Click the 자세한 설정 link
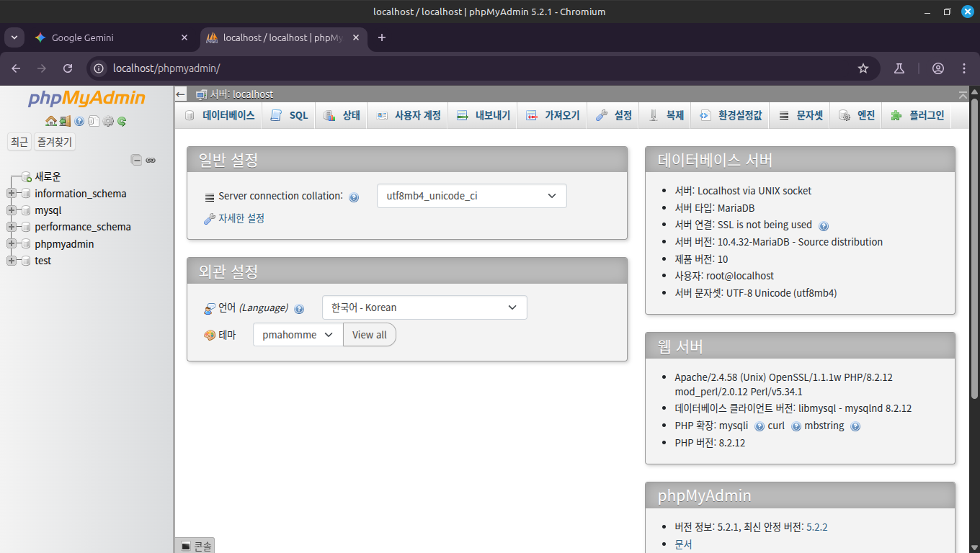This screenshot has height=553, width=980. click(x=241, y=218)
